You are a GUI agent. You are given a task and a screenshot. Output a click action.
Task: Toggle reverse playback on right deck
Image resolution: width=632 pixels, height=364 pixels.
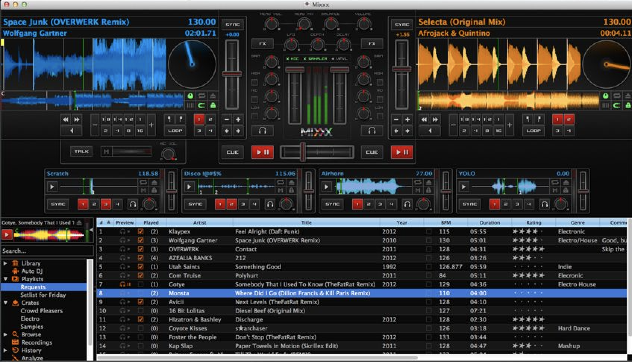tap(430, 131)
